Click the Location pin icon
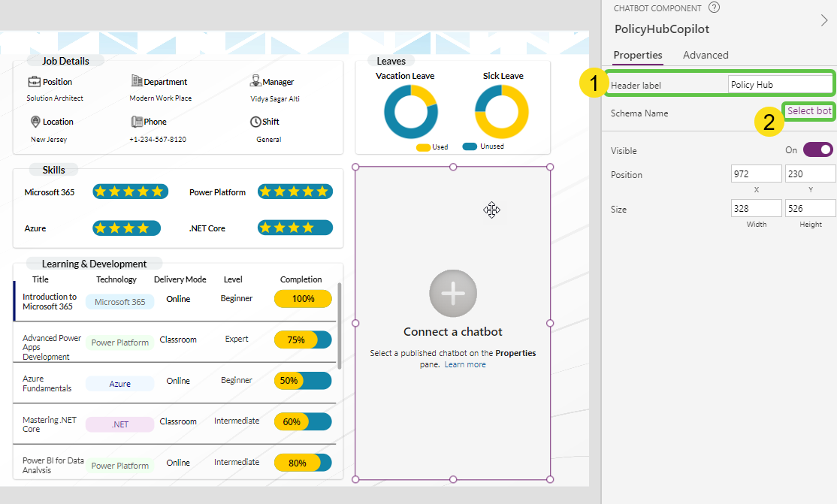 [x=35, y=121]
